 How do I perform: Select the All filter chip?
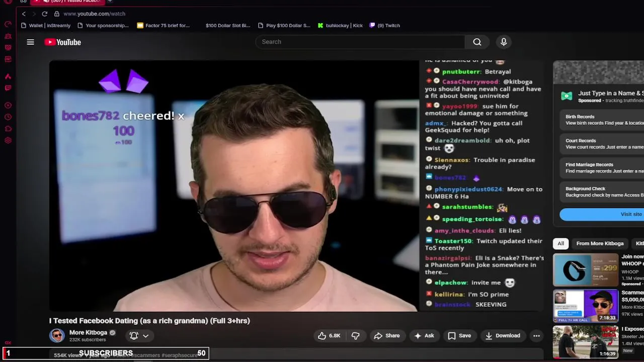coord(560,244)
